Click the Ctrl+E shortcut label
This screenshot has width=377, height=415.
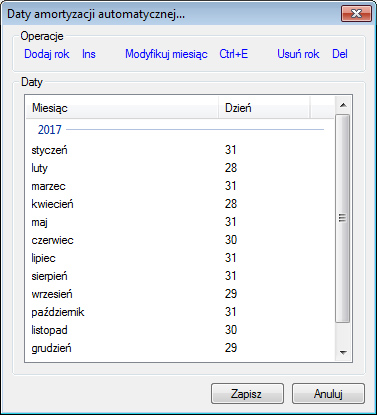pyautogui.click(x=233, y=54)
